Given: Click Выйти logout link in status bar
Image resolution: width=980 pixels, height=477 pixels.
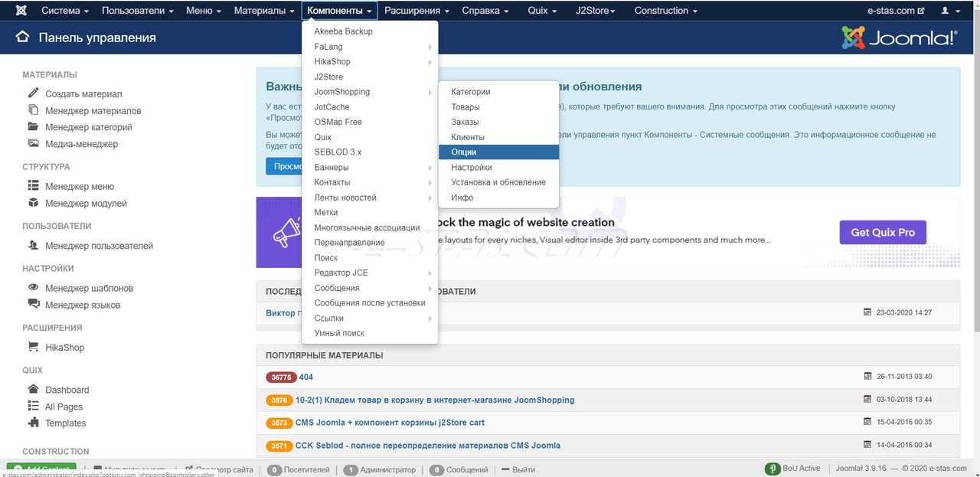Looking at the screenshot, I should pyautogui.click(x=518, y=469).
